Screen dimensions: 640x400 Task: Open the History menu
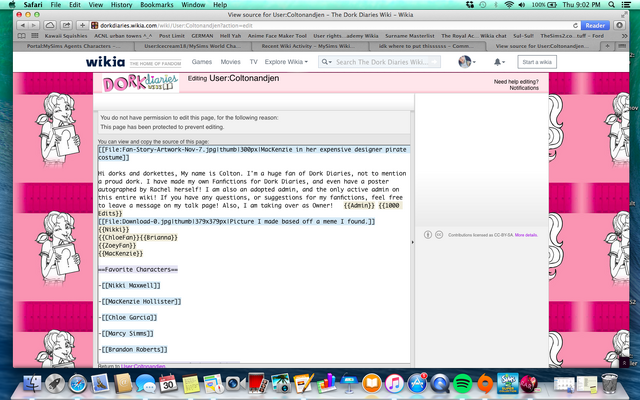(121, 5)
